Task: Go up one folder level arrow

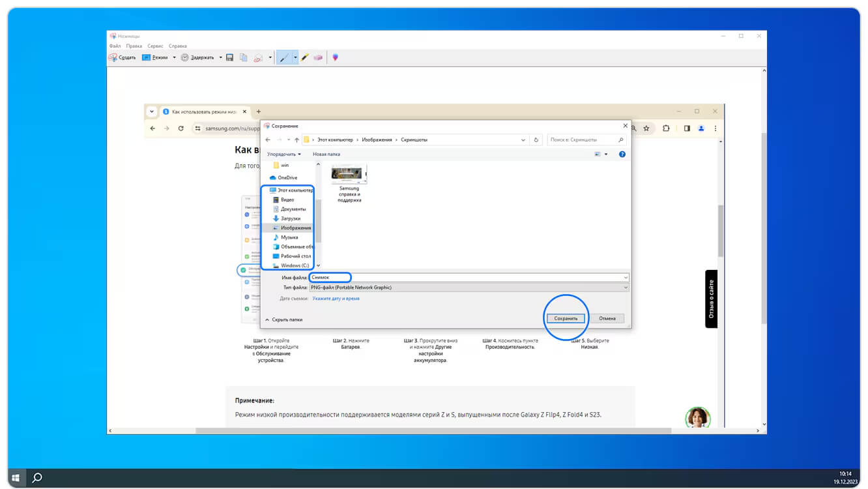Action: pyautogui.click(x=297, y=140)
